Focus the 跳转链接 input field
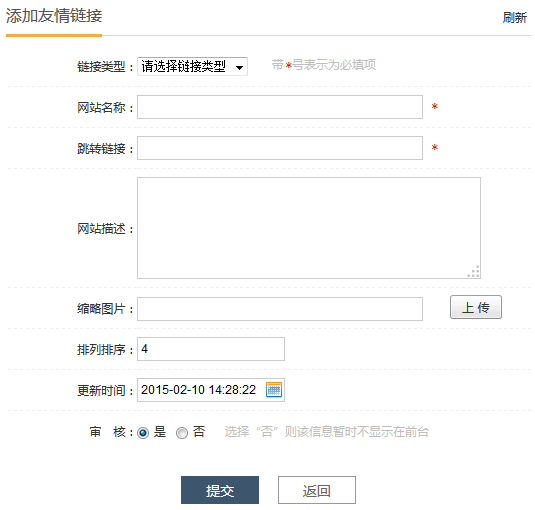The height and width of the screenshot is (510, 535). click(280, 148)
